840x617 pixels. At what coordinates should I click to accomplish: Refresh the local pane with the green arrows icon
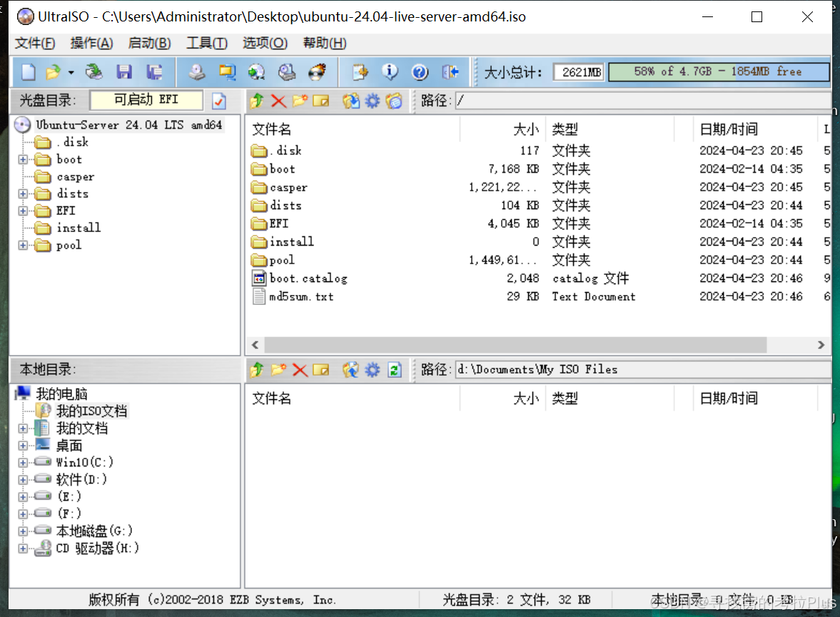click(395, 370)
